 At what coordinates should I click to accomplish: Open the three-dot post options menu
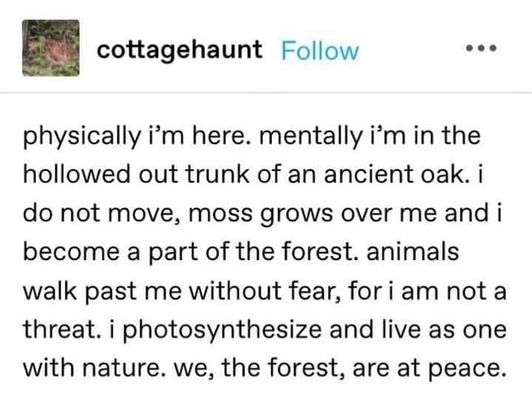click(x=485, y=49)
